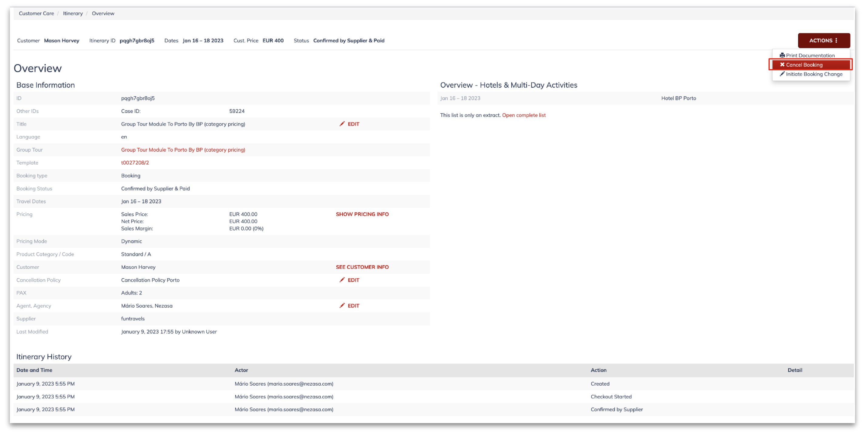Select the Checkout Started history action

click(x=611, y=397)
